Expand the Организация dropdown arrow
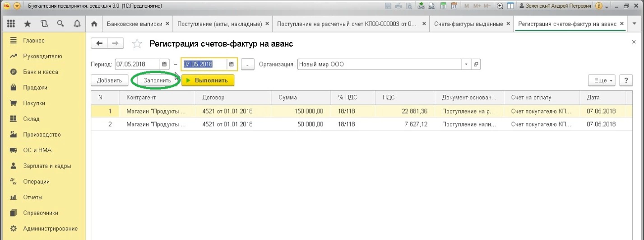The image size is (644, 240). pos(467,64)
